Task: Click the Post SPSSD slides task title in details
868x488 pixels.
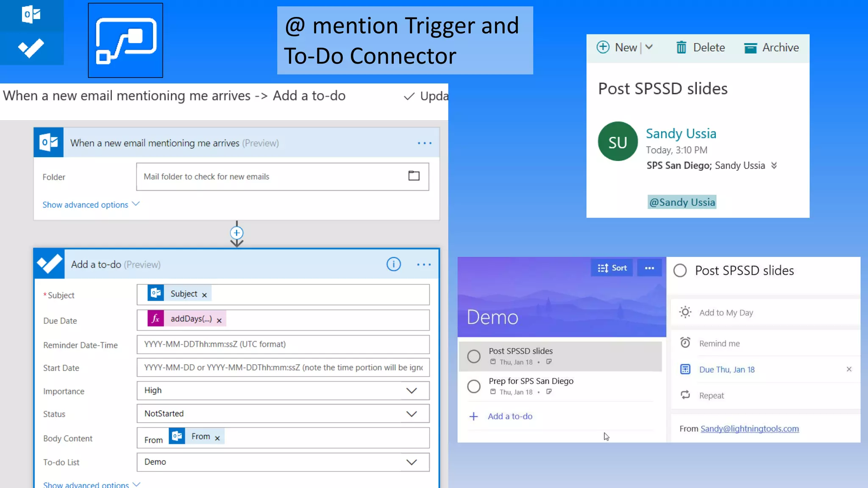Action: click(744, 271)
